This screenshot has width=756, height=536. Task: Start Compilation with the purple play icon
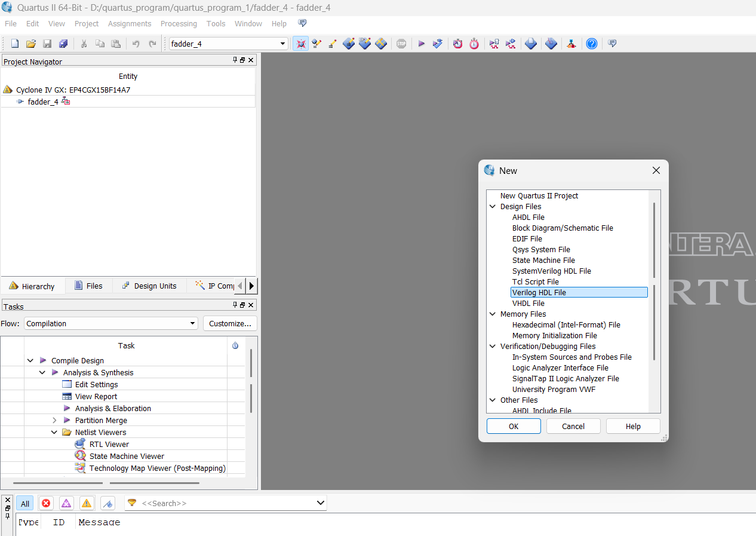pyautogui.click(x=421, y=44)
